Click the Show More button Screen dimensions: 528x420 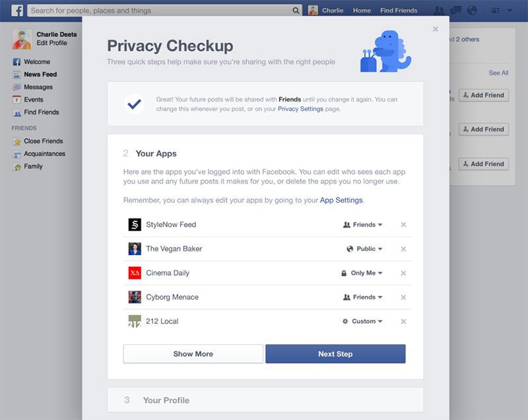click(x=193, y=354)
